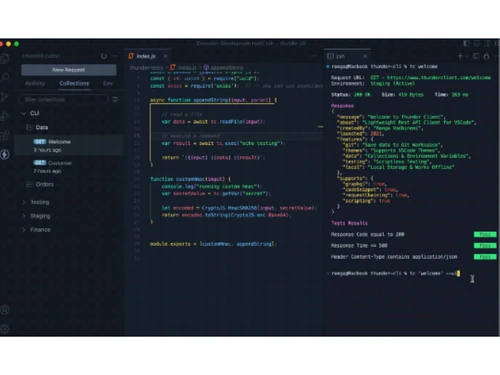Expand the Testing collection
500x375 pixels.
tap(24, 202)
